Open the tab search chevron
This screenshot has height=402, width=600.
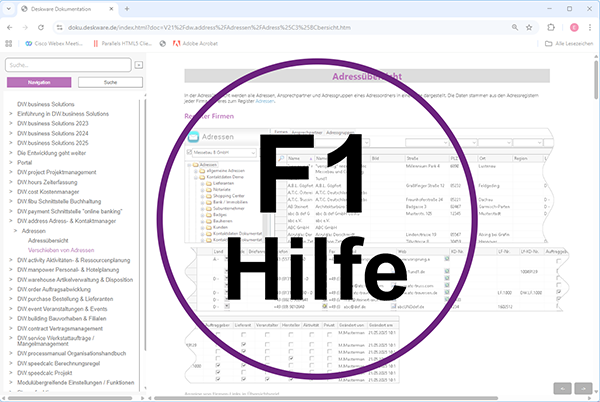(8, 8)
